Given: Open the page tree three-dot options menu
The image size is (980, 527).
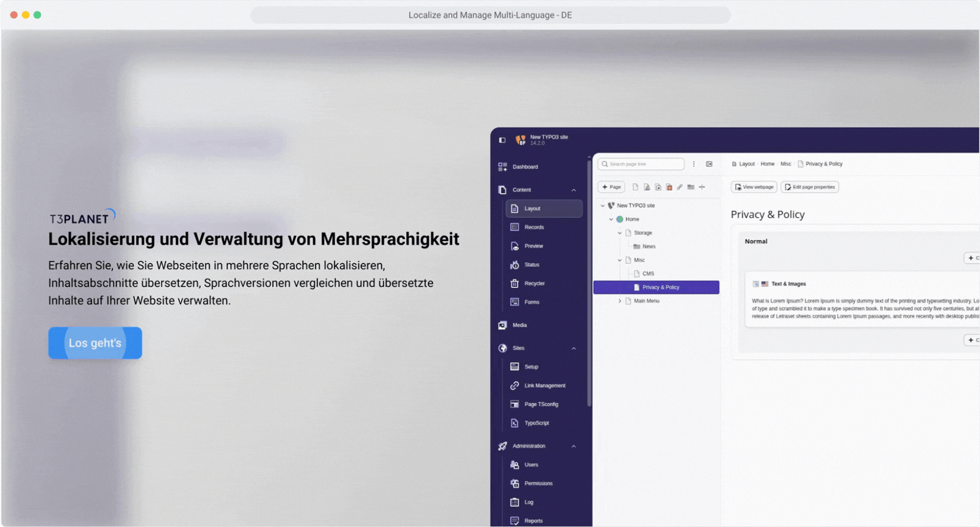Looking at the screenshot, I should tap(694, 164).
